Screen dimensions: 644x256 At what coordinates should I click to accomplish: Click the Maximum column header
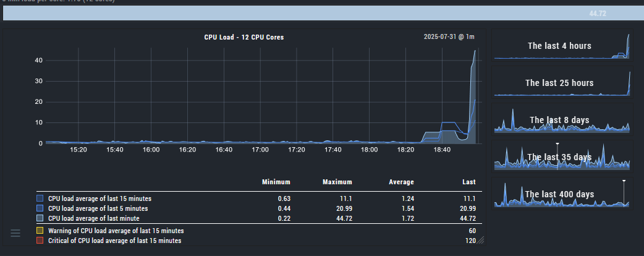click(x=337, y=182)
